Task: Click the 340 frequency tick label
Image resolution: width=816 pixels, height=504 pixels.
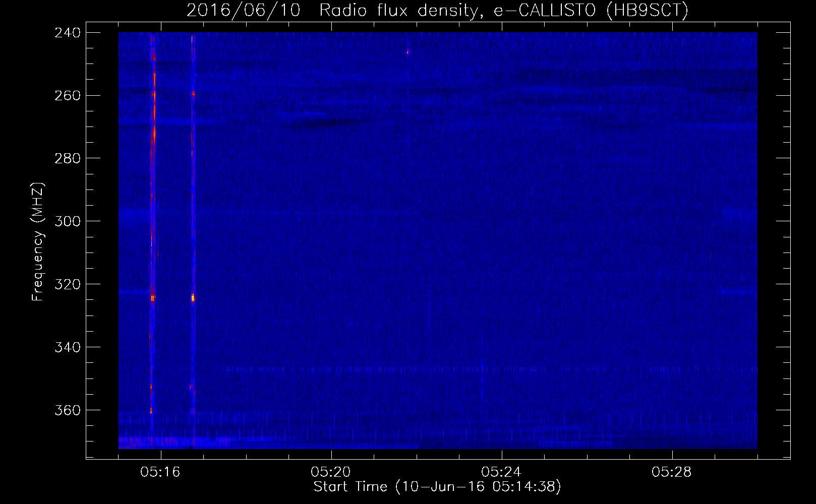Action: point(68,348)
